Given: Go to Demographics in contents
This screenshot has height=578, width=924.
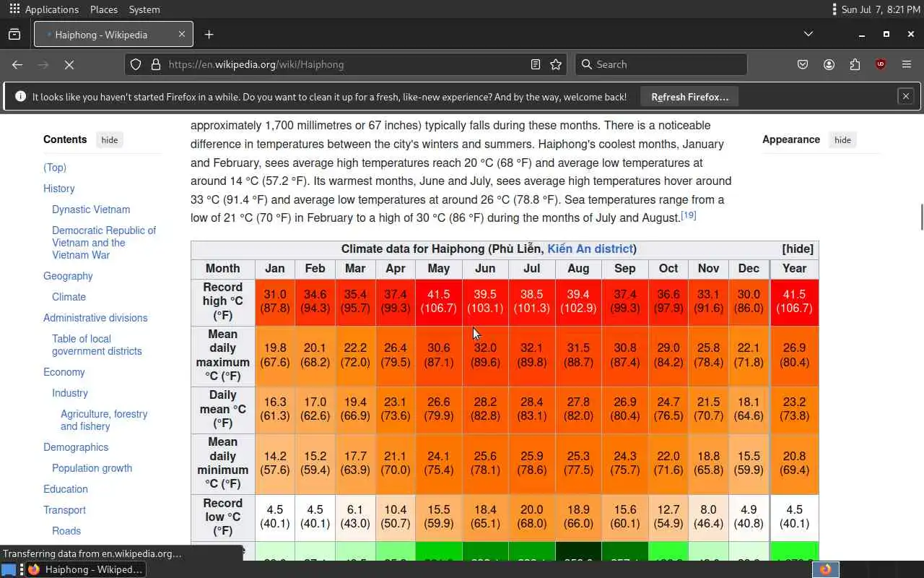Looking at the screenshot, I should point(76,447).
